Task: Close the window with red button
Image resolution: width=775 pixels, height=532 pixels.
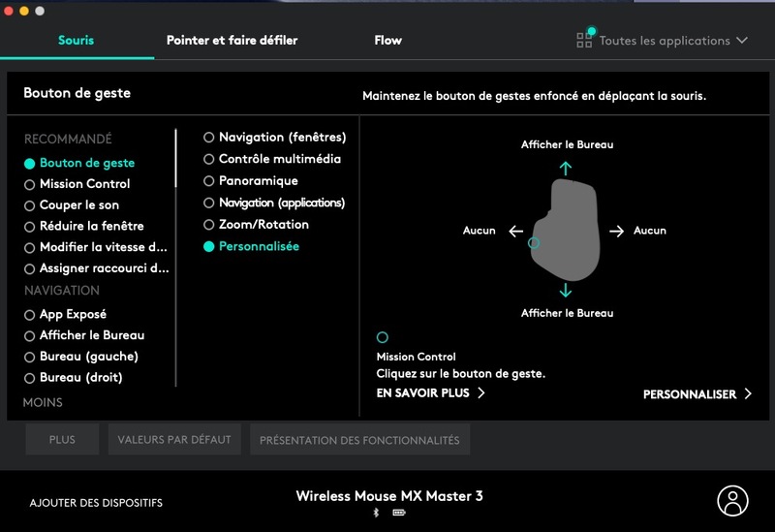Action: pyautogui.click(x=9, y=11)
